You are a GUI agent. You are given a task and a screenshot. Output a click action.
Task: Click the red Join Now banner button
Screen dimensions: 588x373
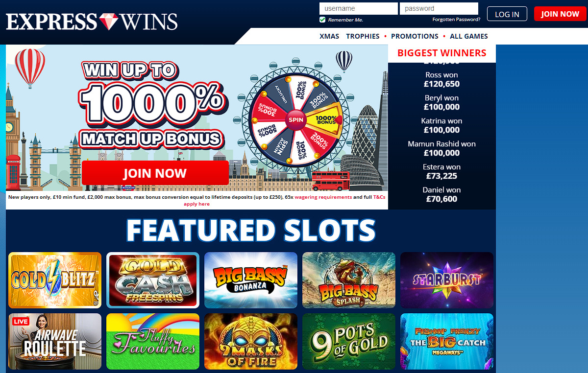point(155,173)
